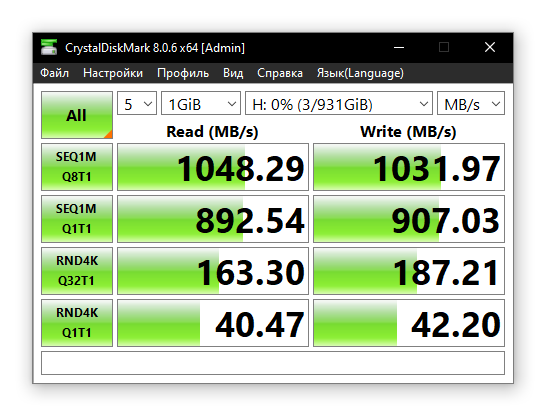
Task: Click the 892.54 read result
Action: point(213,219)
